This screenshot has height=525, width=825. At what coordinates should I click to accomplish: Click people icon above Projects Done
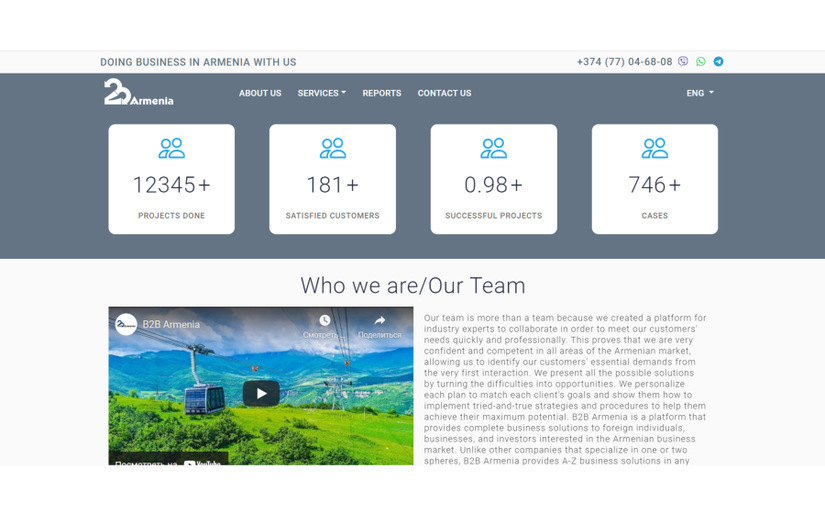click(172, 148)
